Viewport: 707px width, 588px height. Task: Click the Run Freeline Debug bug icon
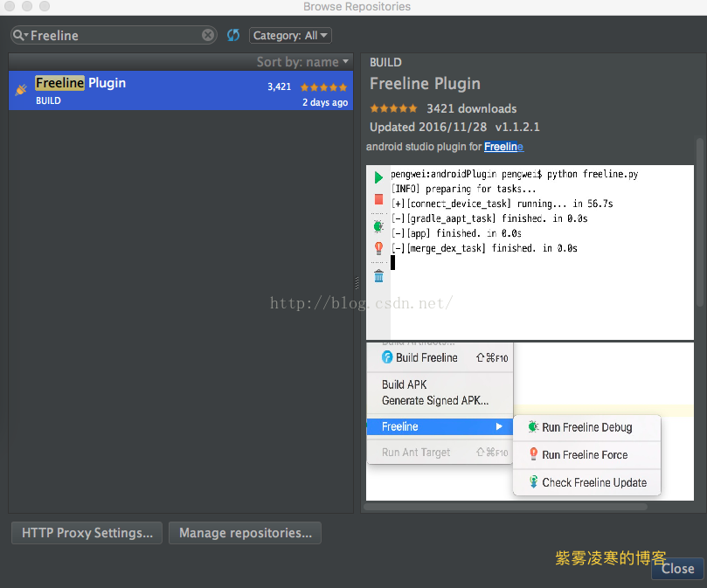pos(533,426)
